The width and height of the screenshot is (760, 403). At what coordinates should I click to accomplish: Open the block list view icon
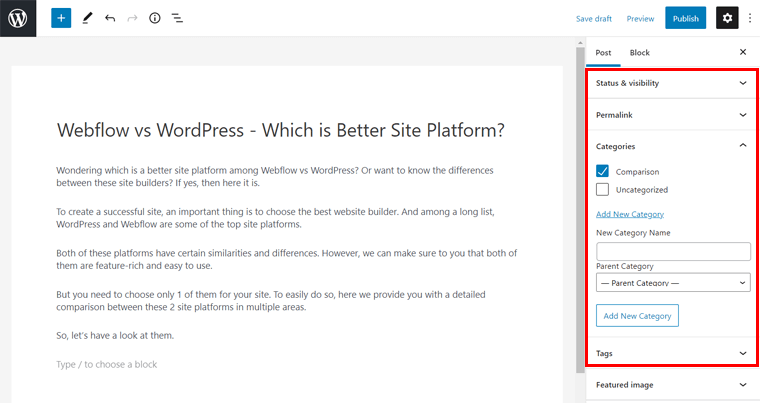[177, 18]
